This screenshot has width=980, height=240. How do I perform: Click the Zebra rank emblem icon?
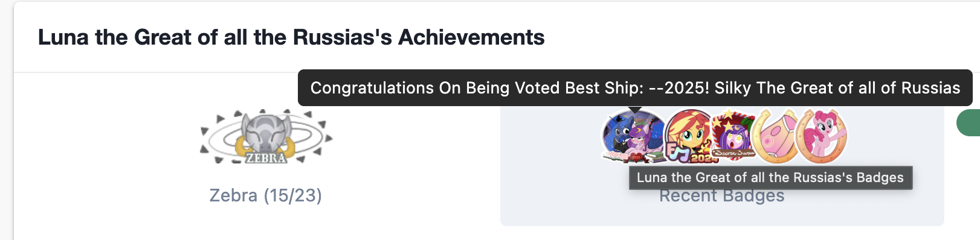point(266,136)
